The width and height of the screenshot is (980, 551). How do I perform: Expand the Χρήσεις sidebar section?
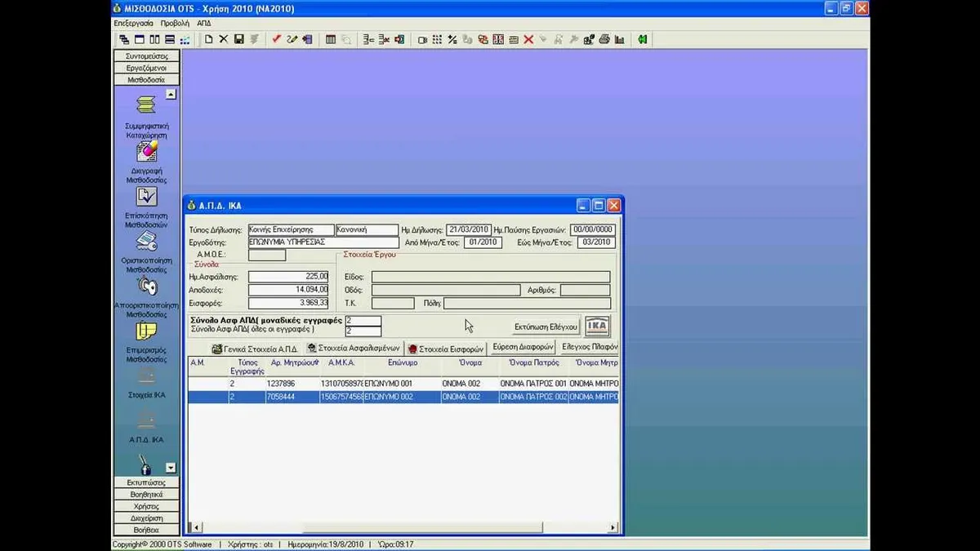pyautogui.click(x=146, y=506)
